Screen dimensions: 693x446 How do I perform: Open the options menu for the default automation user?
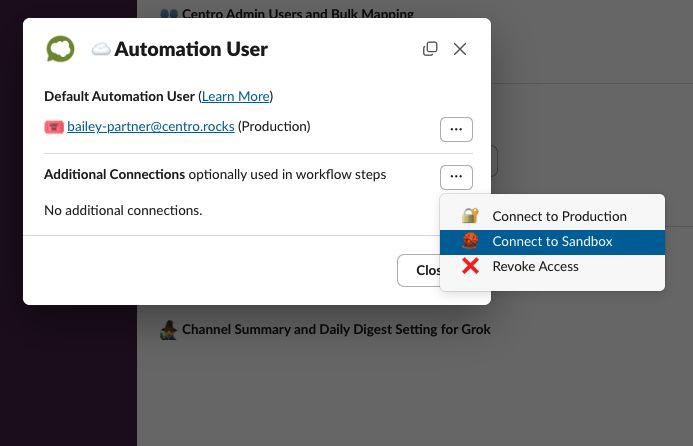(456, 130)
